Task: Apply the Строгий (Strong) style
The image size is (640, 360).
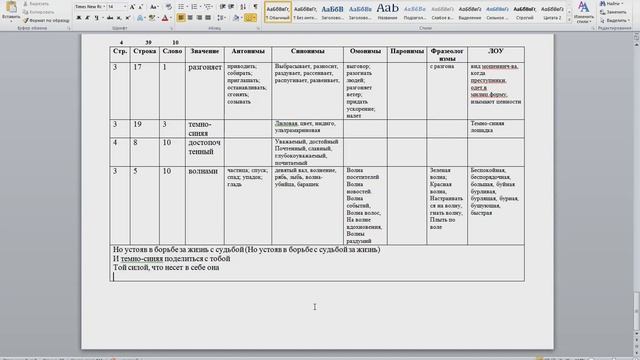Action: coord(524,12)
